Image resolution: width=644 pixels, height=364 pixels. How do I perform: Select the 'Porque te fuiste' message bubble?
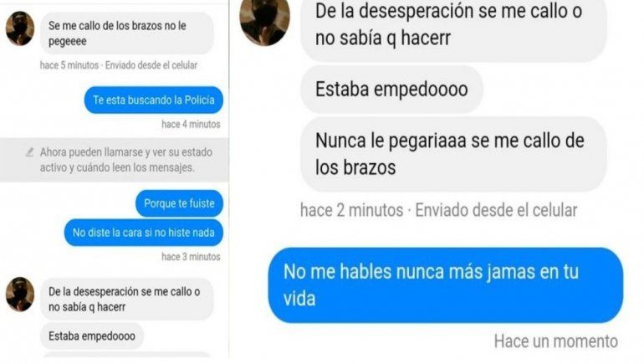click(x=179, y=203)
